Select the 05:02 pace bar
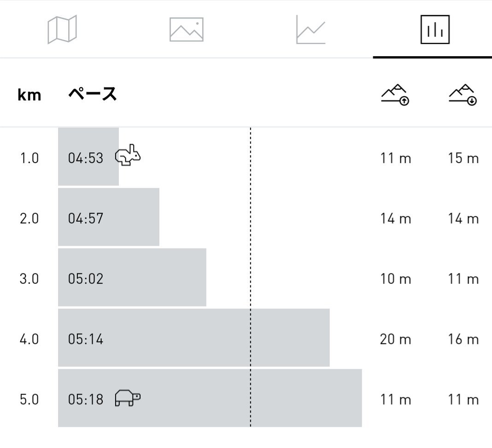Viewport: 492px width, 448px height. [x=132, y=277]
